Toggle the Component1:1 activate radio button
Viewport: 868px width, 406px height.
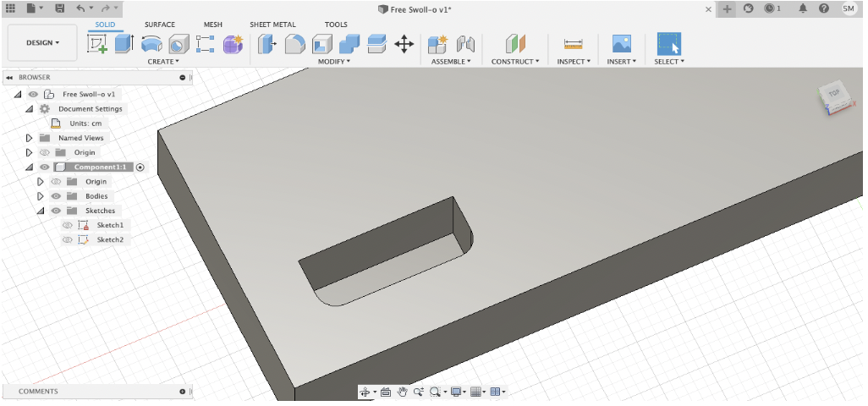click(140, 167)
